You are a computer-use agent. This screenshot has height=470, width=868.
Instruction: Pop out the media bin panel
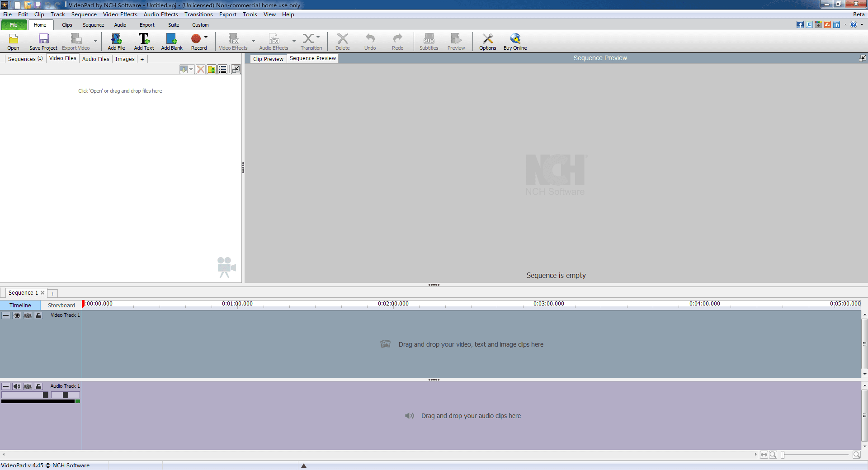coord(236,69)
